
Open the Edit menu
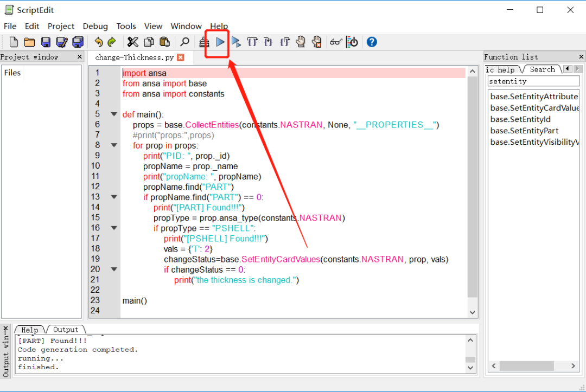click(x=32, y=26)
